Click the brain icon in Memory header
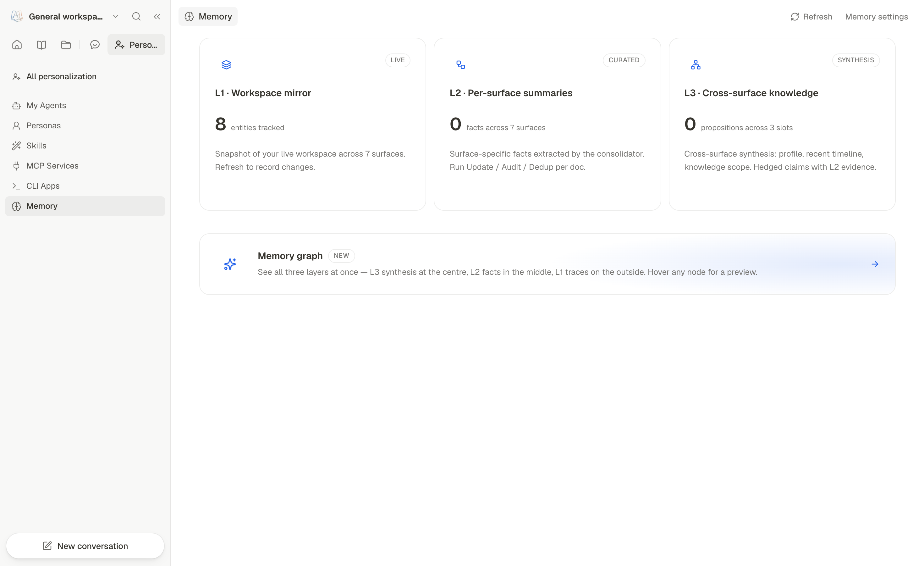Image resolution: width=924 pixels, height=566 pixels. (190, 16)
